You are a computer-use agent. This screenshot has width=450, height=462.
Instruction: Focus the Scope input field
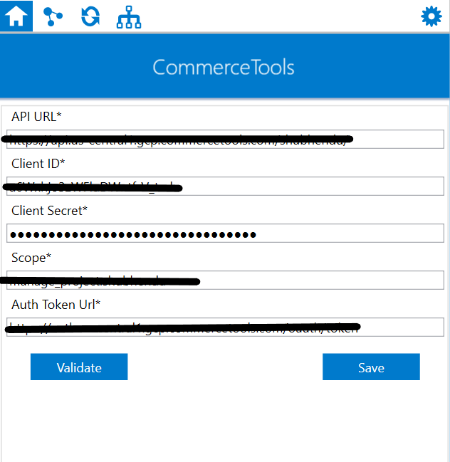[225, 280]
